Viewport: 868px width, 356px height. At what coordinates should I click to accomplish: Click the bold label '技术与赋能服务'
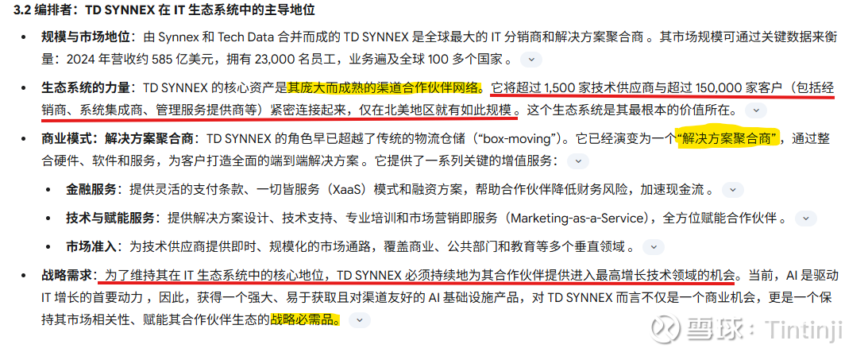(110, 219)
